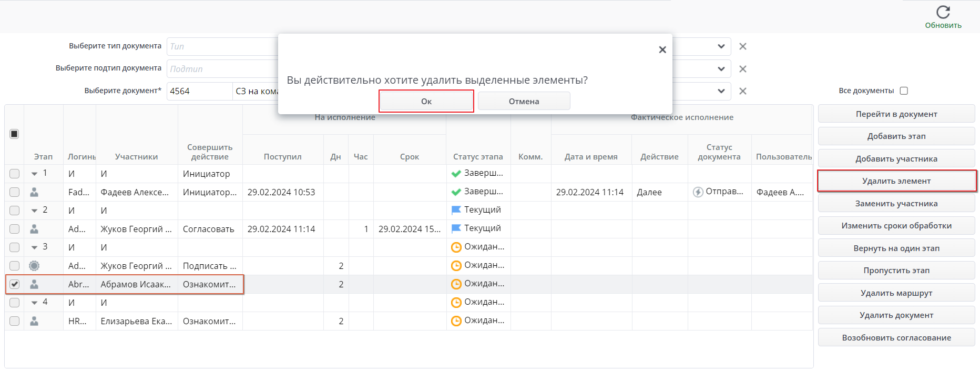Collapse stage 1 in the route tree

(34, 174)
